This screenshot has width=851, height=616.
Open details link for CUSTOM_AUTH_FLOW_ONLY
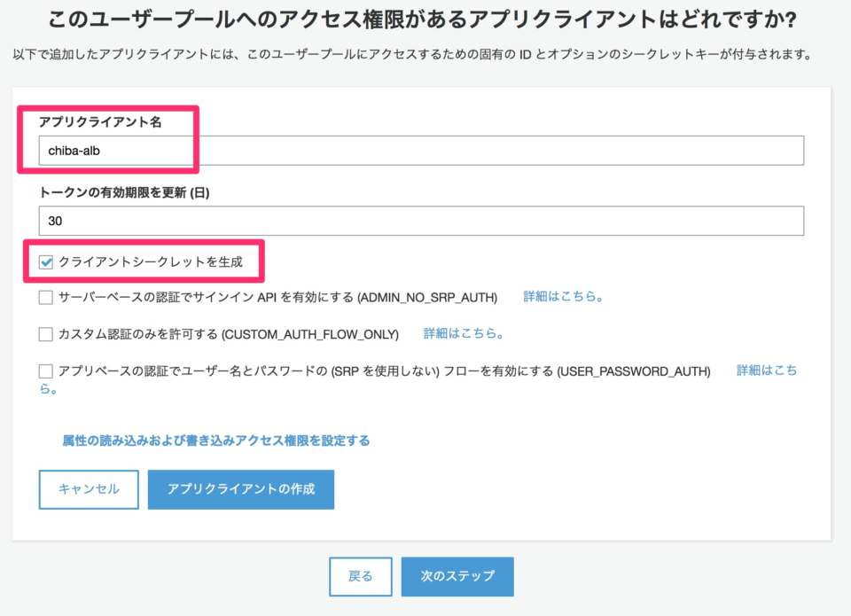463,333
